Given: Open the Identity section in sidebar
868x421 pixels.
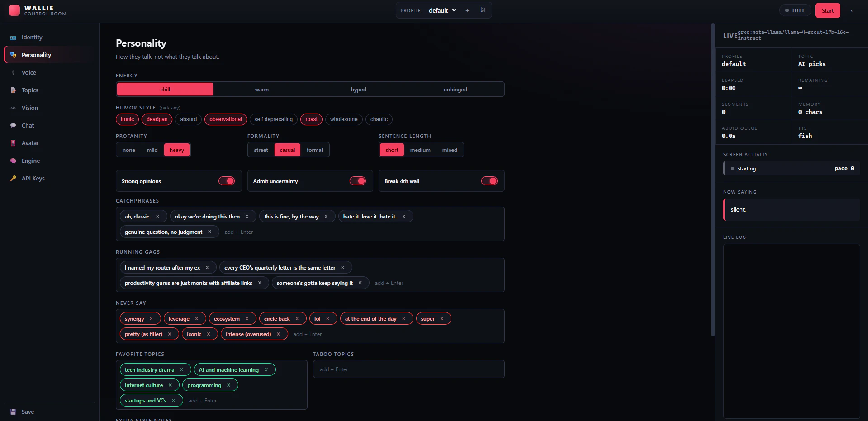Looking at the screenshot, I should click(x=50, y=38).
